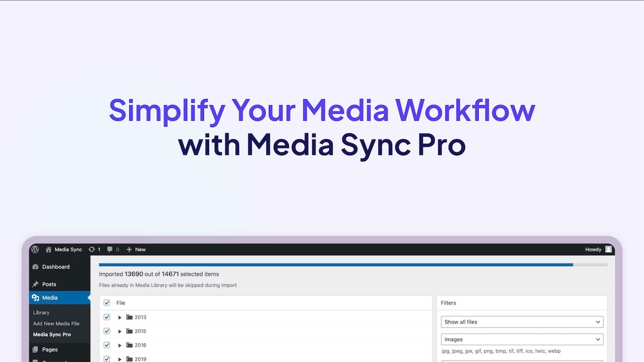Click the 2013 folder icon
This screenshot has height=362, width=644.
(129, 317)
